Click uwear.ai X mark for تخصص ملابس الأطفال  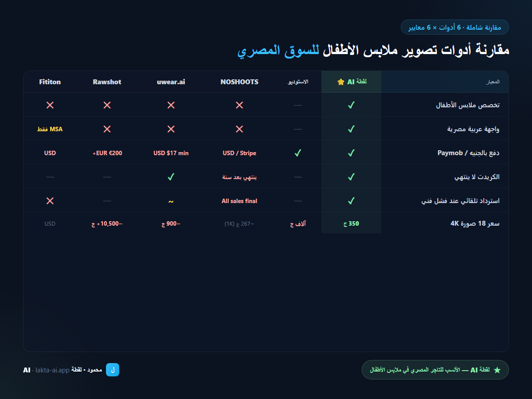pyautogui.click(x=171, y=105)
